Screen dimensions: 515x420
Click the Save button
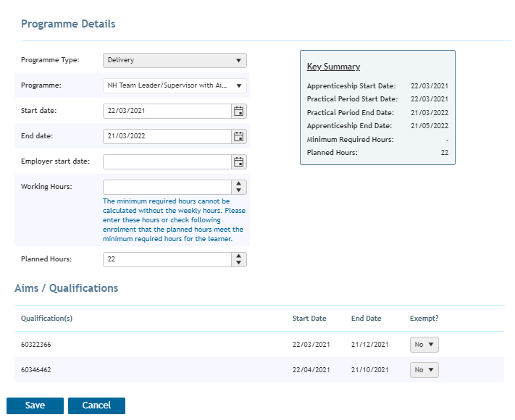(x=35, y=406)
